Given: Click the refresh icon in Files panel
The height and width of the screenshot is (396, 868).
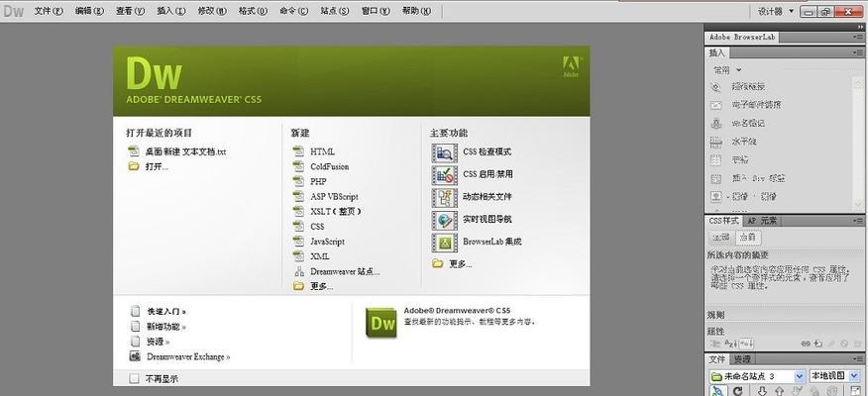Looking at the screenshot, I should tap(737, 391).
